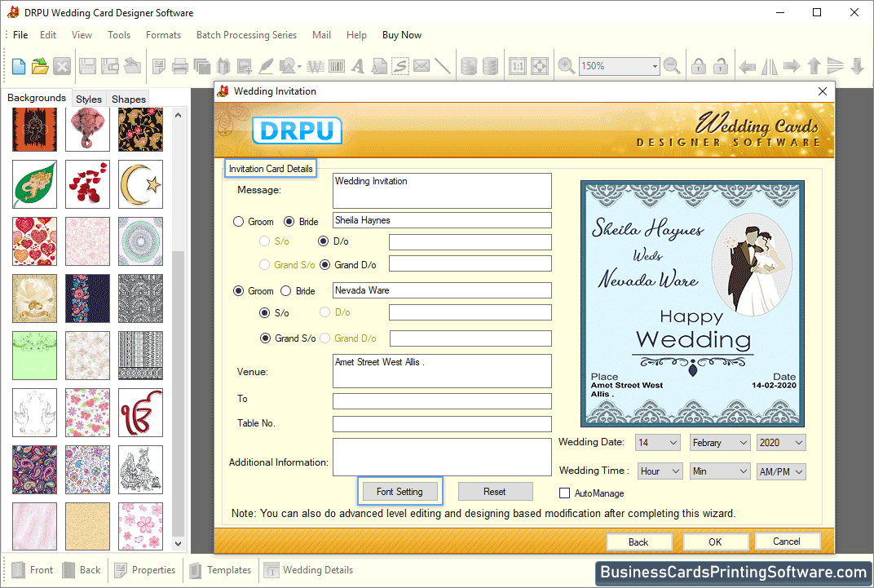Screen dimensions: 874x588
Task: Click the Venue text field
Action: click(442, 371)
